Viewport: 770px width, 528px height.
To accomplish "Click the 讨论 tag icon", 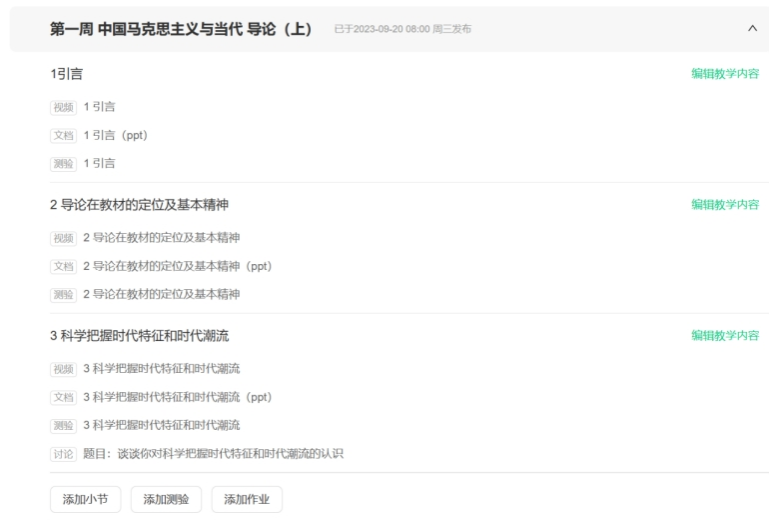I will point(63,454).
